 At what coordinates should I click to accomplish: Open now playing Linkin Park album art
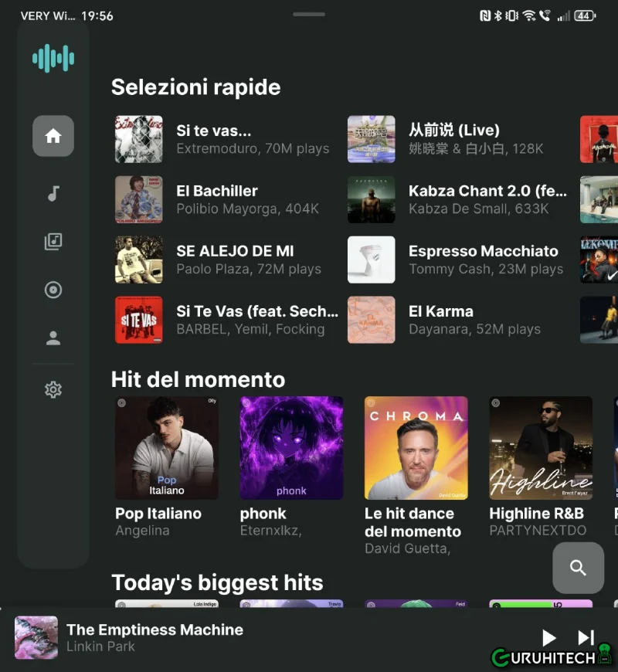pos(36,637)
